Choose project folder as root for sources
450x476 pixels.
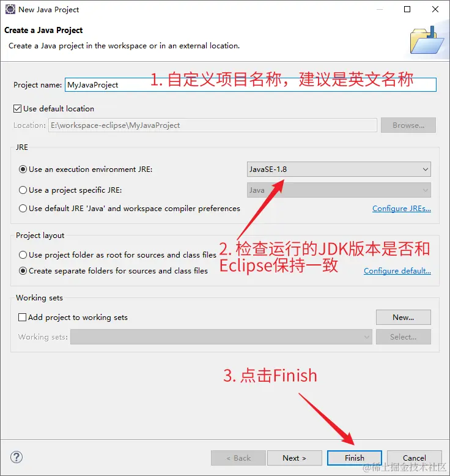click(23, 255)
